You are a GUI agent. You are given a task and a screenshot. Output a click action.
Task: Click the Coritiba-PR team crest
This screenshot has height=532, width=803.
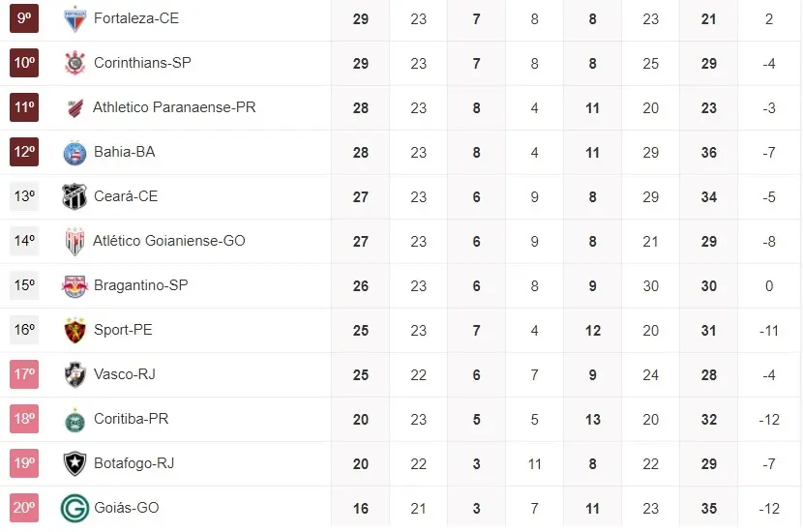tap(74, 420)
